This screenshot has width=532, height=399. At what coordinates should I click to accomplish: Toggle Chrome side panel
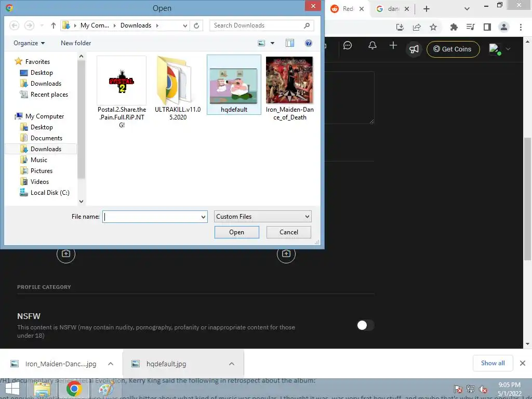(x=487, y=27)
